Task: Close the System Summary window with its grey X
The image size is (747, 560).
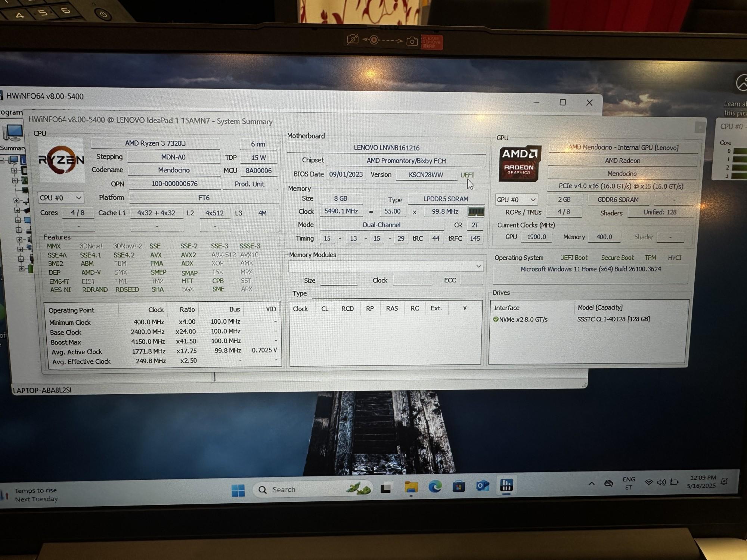Action: point(700,128)
